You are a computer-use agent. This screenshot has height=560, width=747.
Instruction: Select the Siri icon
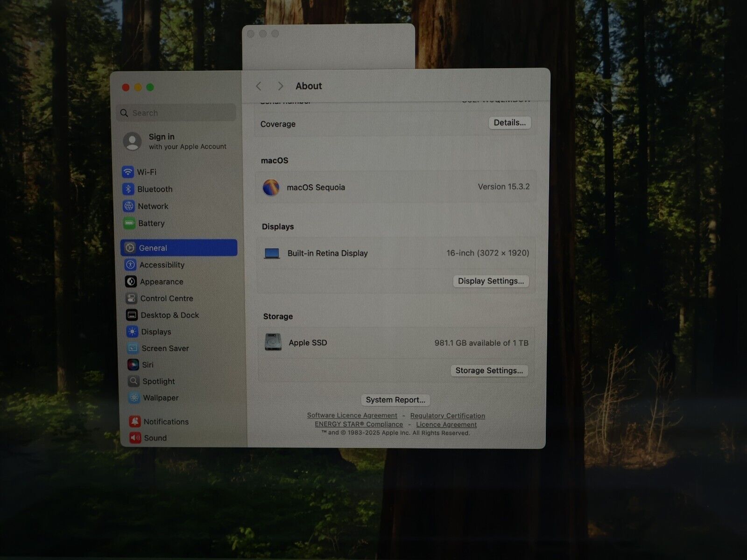coord(134,364)
